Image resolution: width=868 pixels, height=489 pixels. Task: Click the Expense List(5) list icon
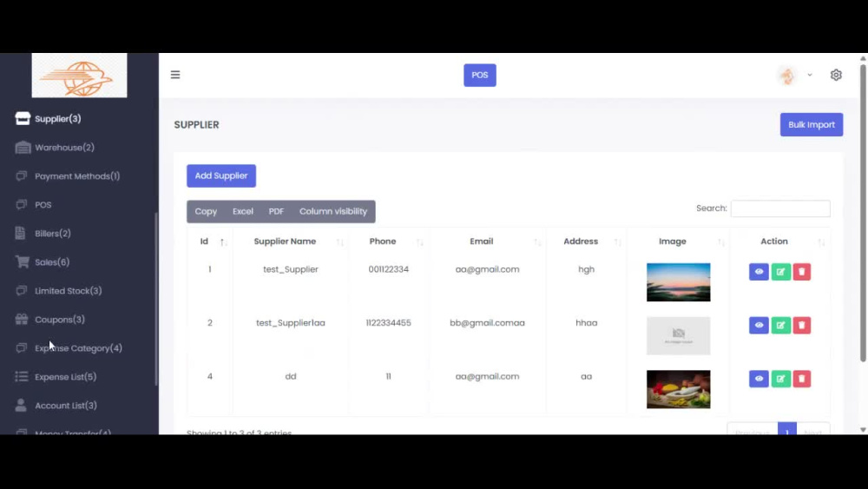[22, 377]
